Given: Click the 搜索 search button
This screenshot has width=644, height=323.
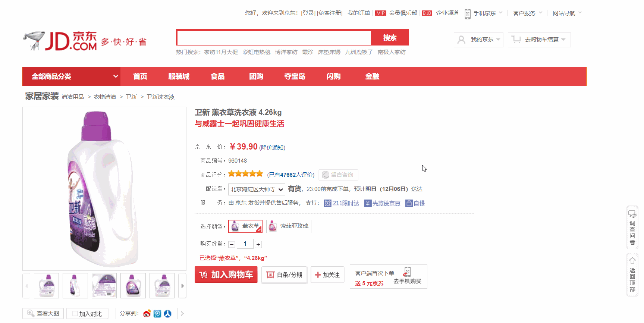Looking at the screenshot, I should [x=390, y=38].
